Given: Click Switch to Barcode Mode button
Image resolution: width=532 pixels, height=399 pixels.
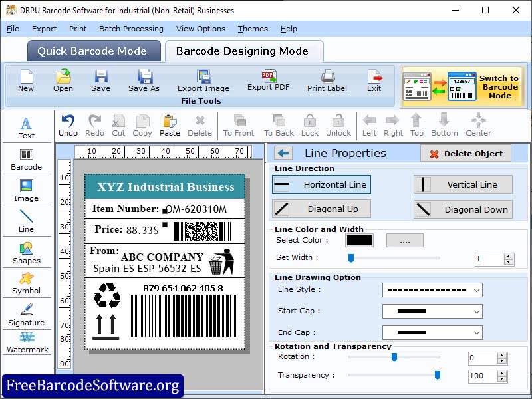Looking at the screenshot, I should tap(464, 87).
